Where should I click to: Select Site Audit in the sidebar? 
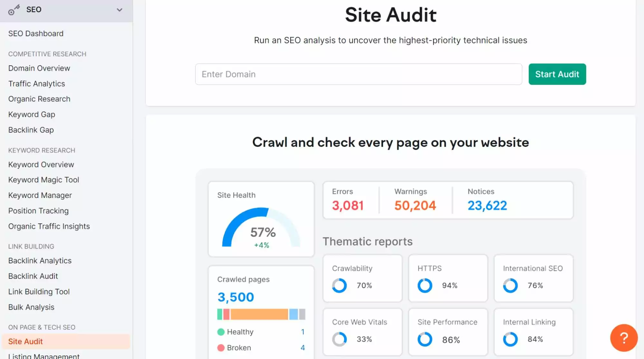tap(25, 341)
